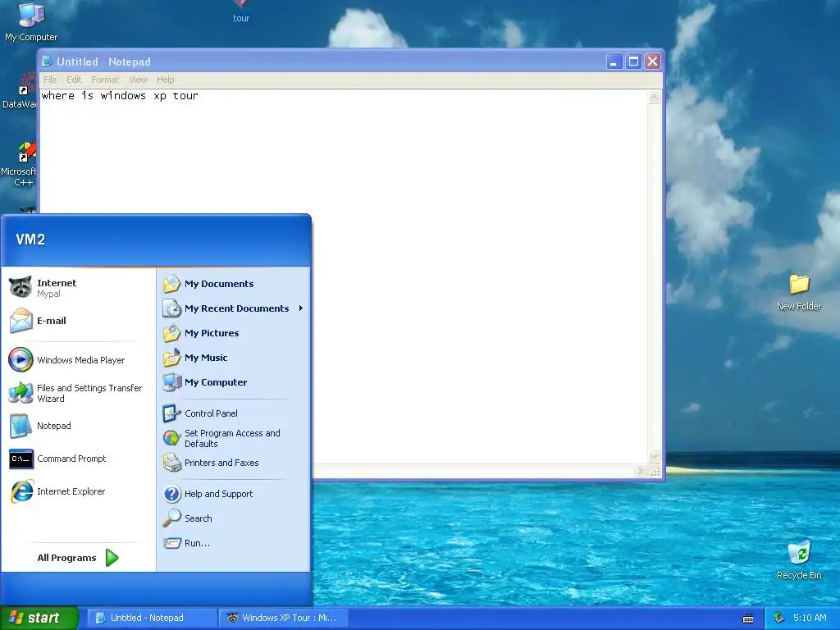840x630 pixels.
Task: Open Help and Support icon
Action: click(x=172, y=493)
